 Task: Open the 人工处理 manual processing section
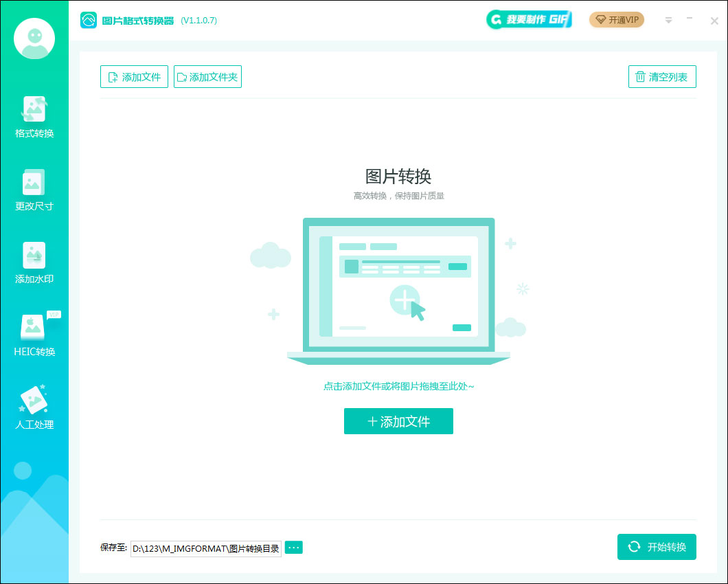[34, 409]
